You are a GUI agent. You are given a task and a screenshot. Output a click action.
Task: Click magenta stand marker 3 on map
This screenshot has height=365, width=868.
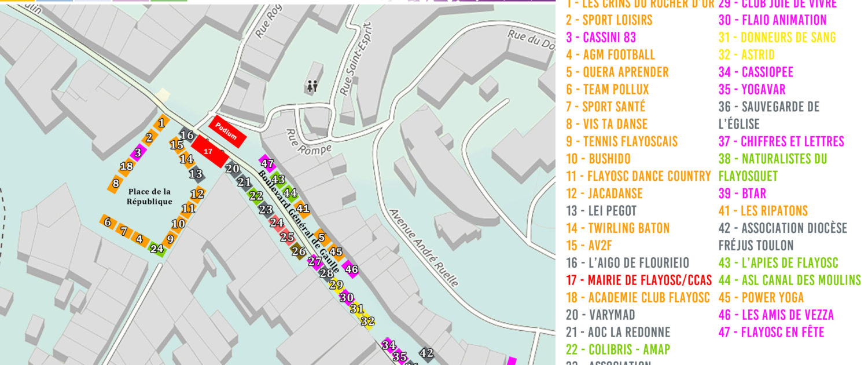[137, 153]
